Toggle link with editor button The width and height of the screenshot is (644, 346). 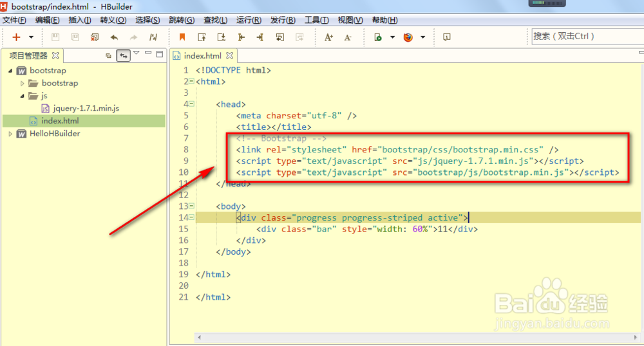(x=123, y=55)
